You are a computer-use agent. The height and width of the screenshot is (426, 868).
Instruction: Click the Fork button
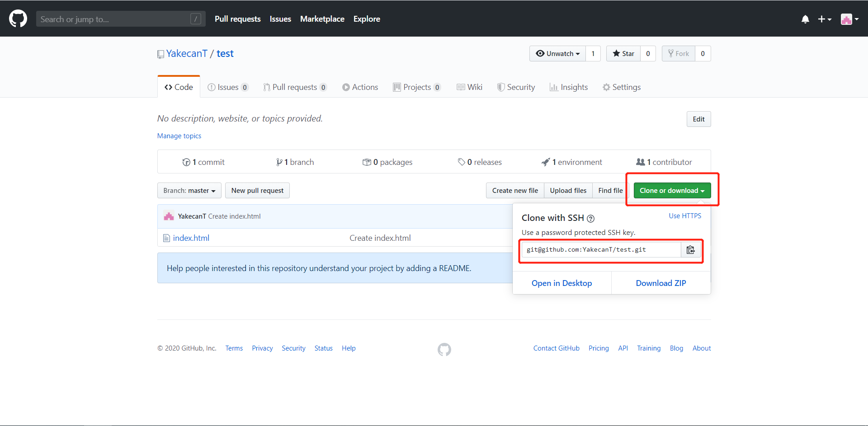click(679, 54)
